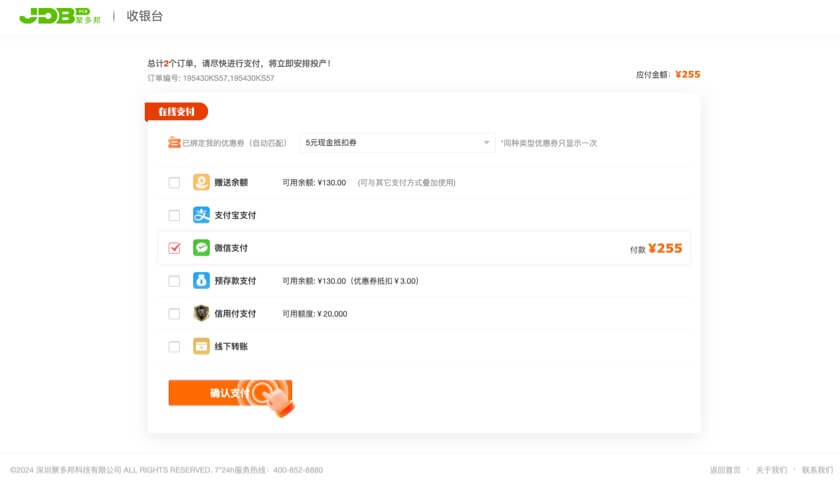The height and width of the screenshot is (486, 840).
Task: Click the 信用付支付 label
Action: coord(235,313)
